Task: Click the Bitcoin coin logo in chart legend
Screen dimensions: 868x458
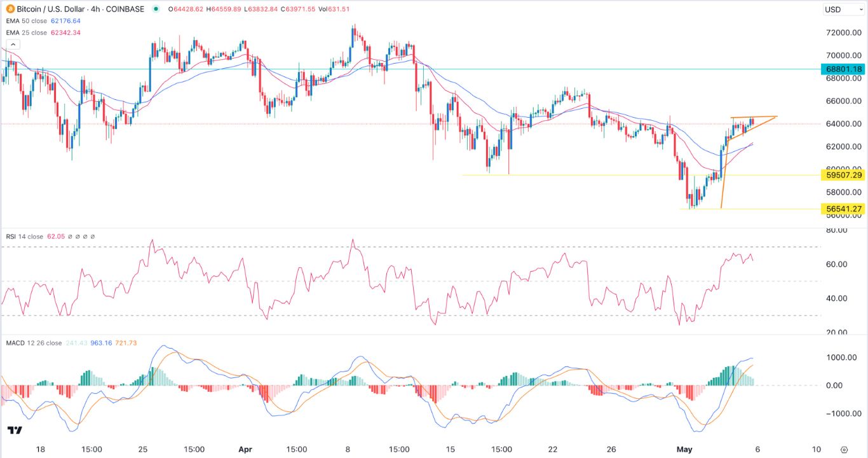Action: click(x=9, y=10)
